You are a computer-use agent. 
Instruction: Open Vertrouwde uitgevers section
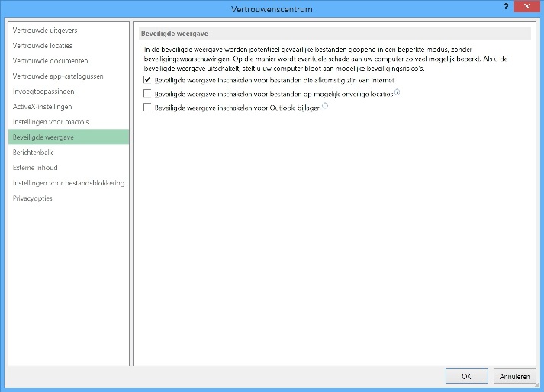point(45,31)
